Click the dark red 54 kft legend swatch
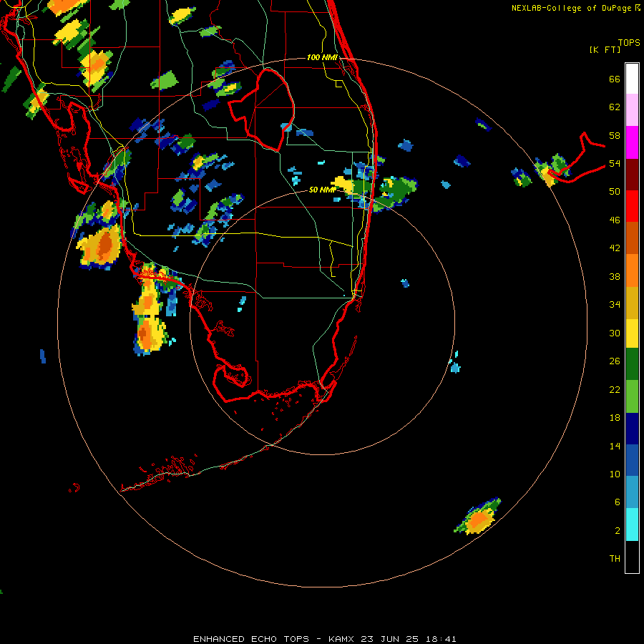644x644 pixels. [x=632, y=175]
